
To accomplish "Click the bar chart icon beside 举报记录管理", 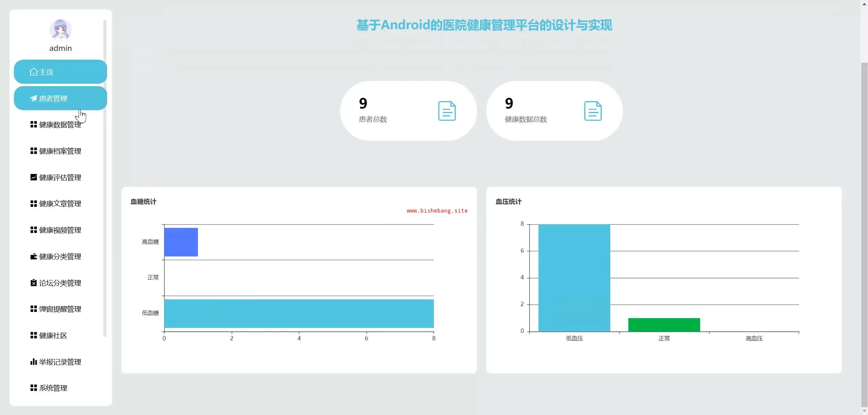I will coord(34,362).
